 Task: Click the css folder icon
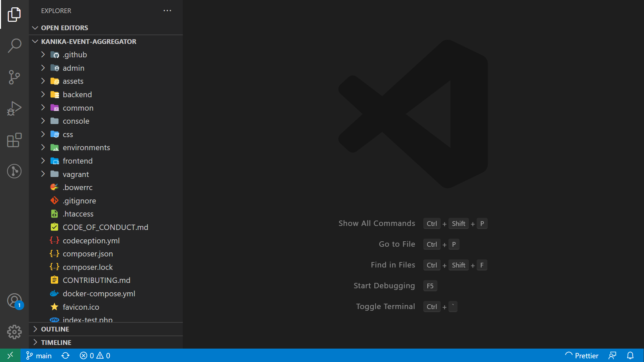55,134
